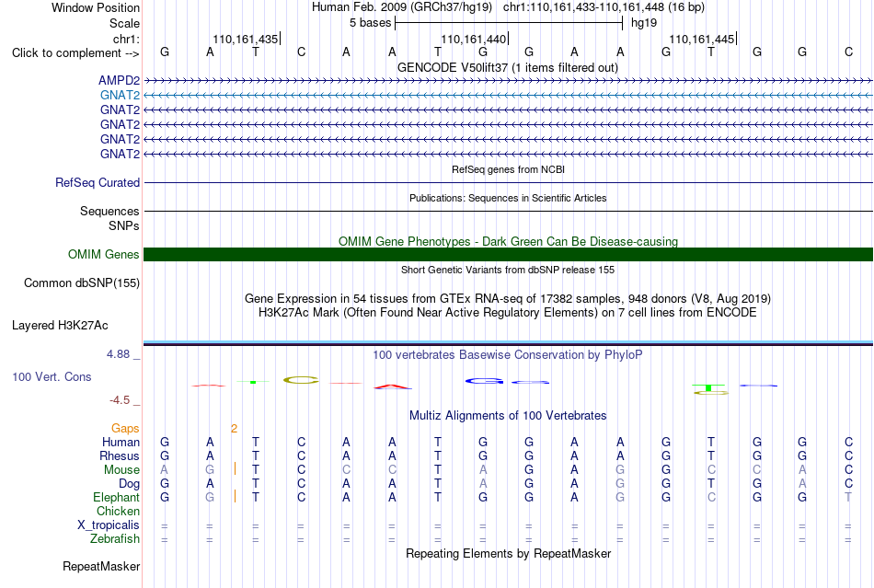The height and width of the screenshot is (588, 874).
Task: Click the Window Position label
Action: point(96,7)
